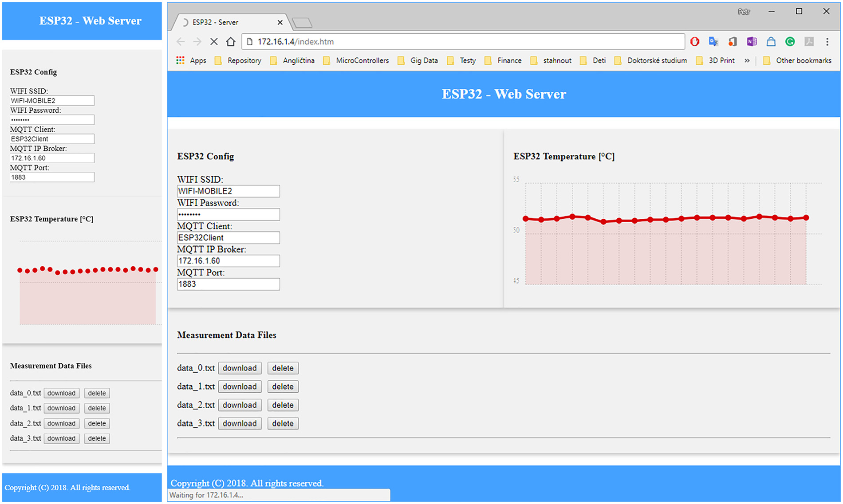
Task: Download data_2.txt in the browser page
Action: tap(240, 405)
